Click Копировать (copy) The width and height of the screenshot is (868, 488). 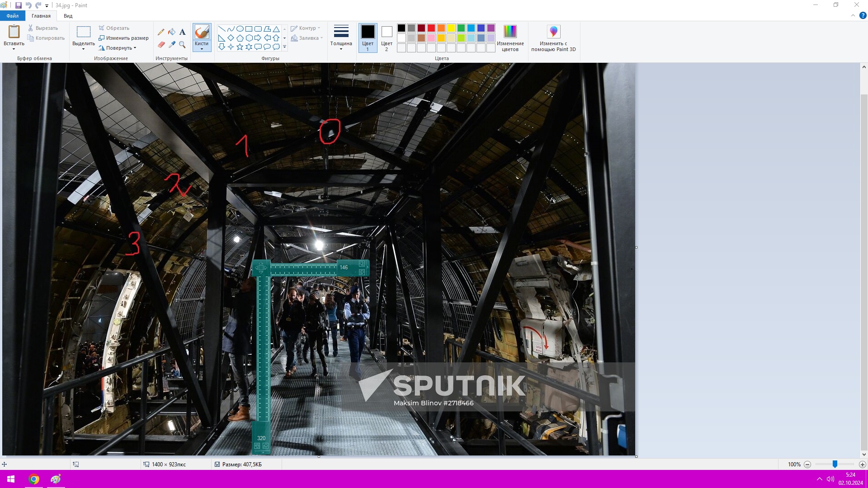46,38
